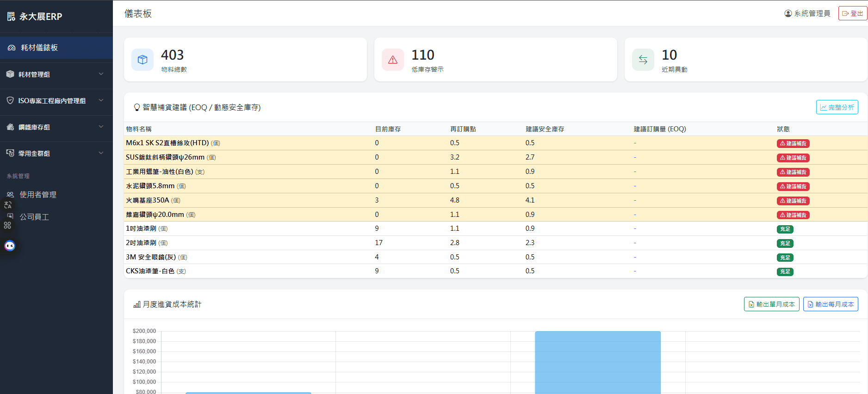868x394 pixels.
Task: Click the bar chart icon beside 月度進貨成本統計
Action: (137, 304)
